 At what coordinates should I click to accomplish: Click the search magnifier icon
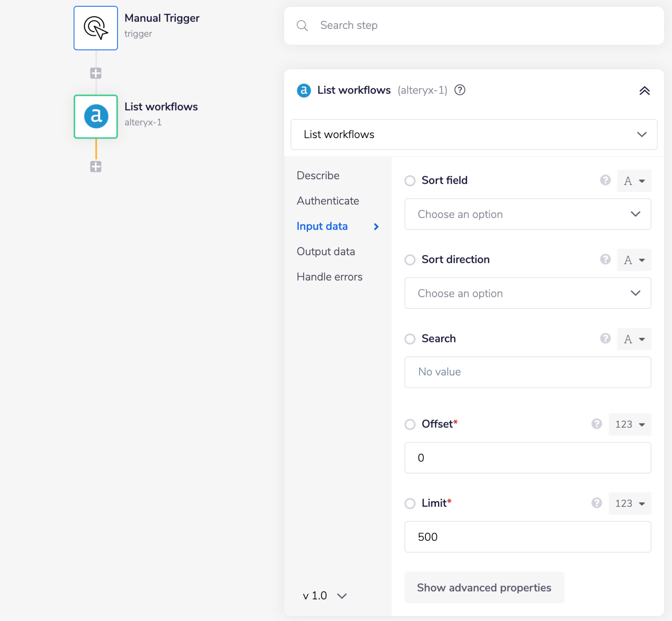tap(302, 26)
